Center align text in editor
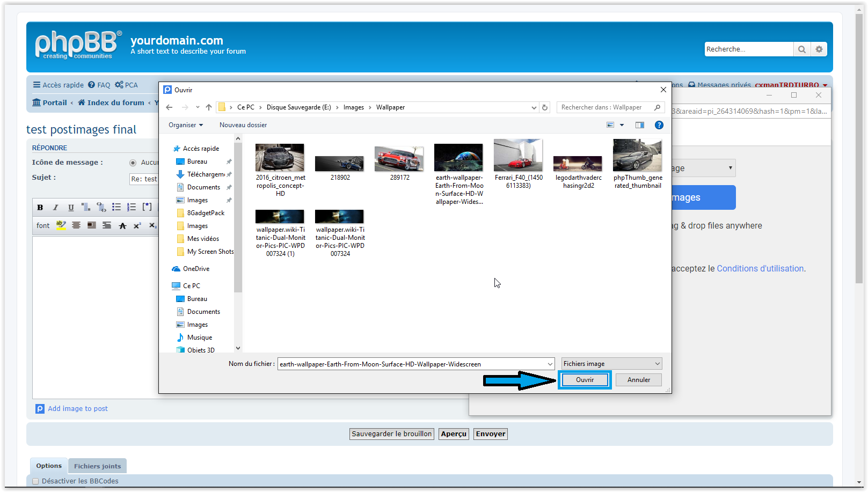The width and height of the screenshot is (868, 492). [x=76, y=225]
